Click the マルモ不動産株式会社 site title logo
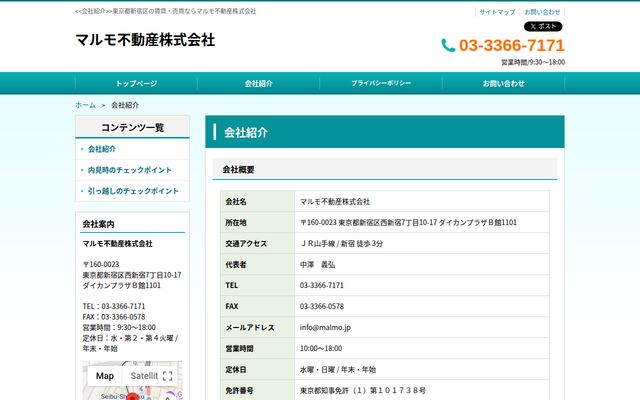Image resolution: width=640 pixels, height=400 pixels. pos(145,40)
